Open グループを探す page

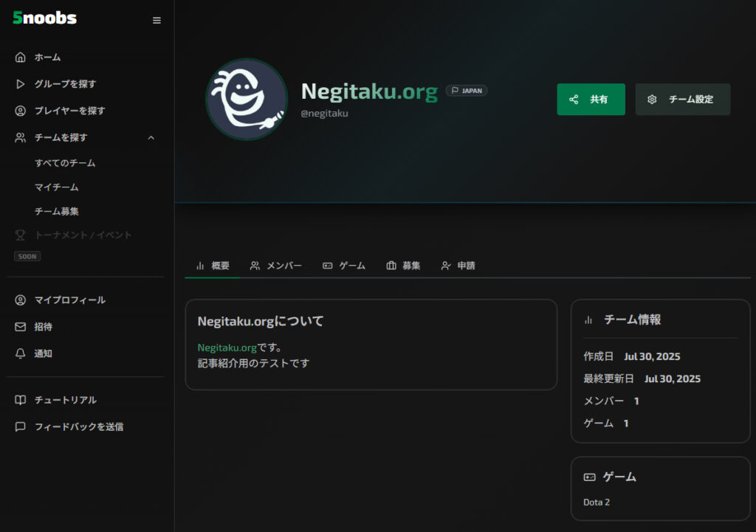(65, 84)
